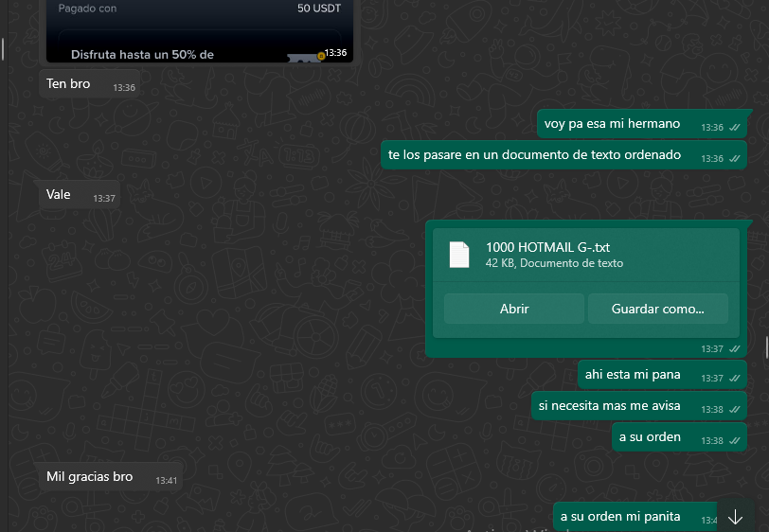Click the checkmarks beside 'si necesita mas me avisa'
The width and height of the screenshot is (769, 532).
tap(734, 410)
